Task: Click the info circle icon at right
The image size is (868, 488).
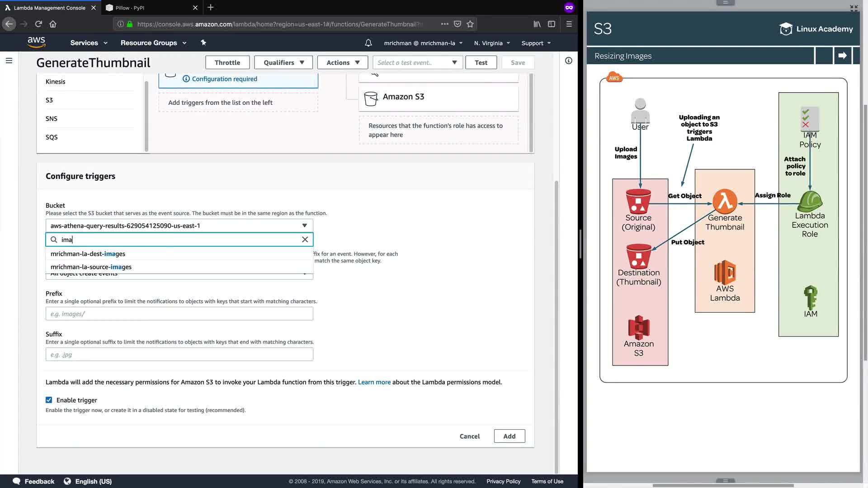Action: click(569, 61)
